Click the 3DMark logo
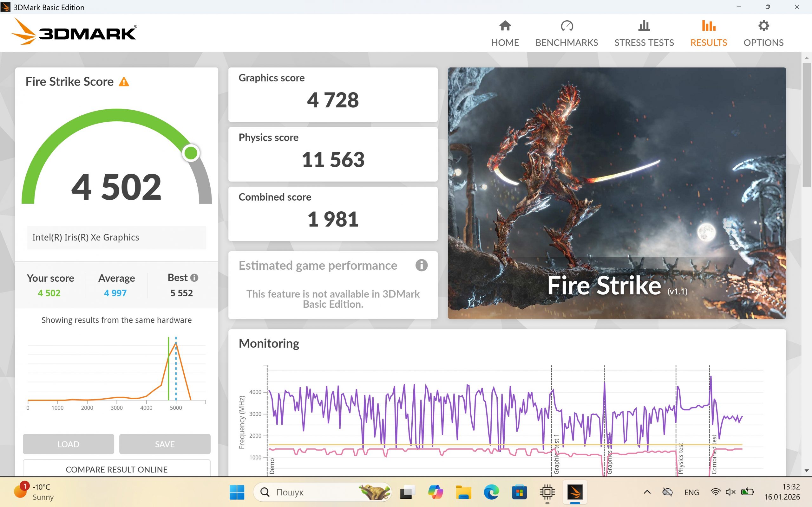The image size is (812, 507). pos(75,32)
